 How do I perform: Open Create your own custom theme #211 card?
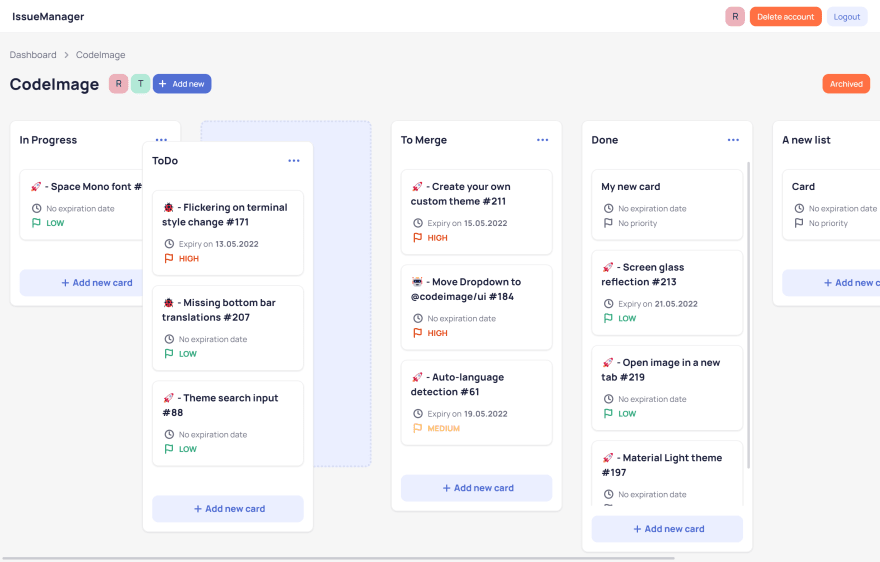tap(476, 212)
